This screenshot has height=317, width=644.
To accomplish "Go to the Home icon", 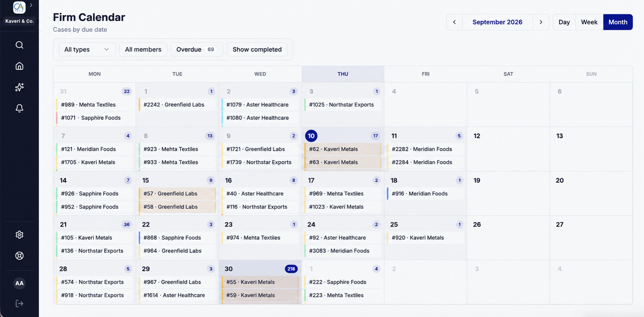I will tap(19, 66).
